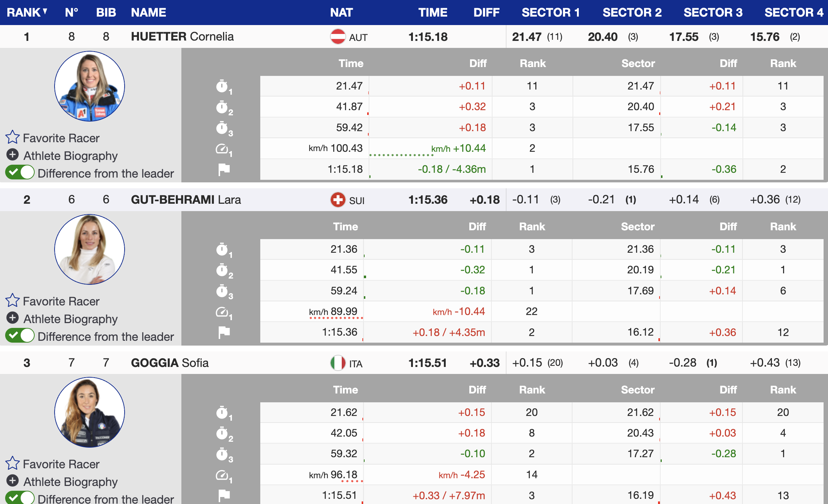Toggle Goggia's Difference from the leader switch
Viewport: 828px width, 504px height.
coord(20,498)
